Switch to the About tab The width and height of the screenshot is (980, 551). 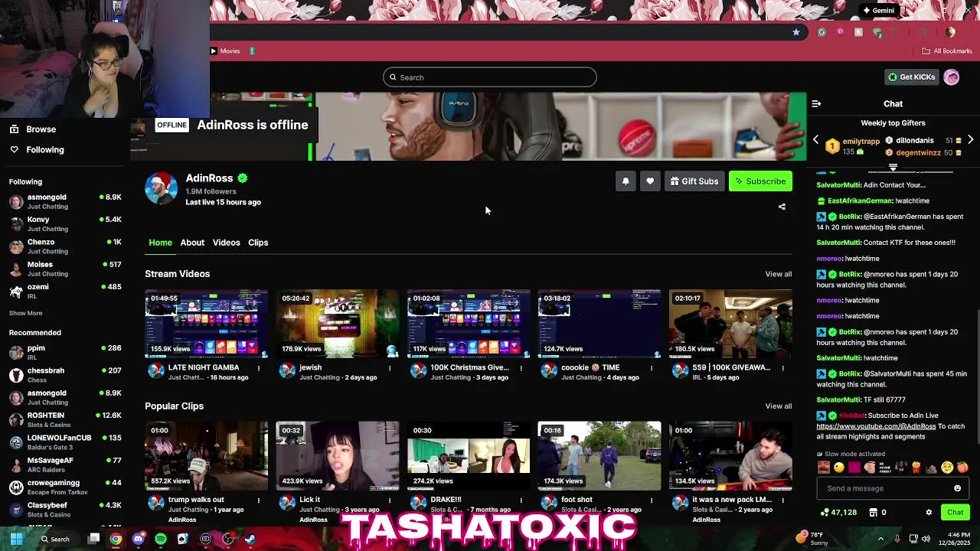pyautogui.click(x=192, y=243)
